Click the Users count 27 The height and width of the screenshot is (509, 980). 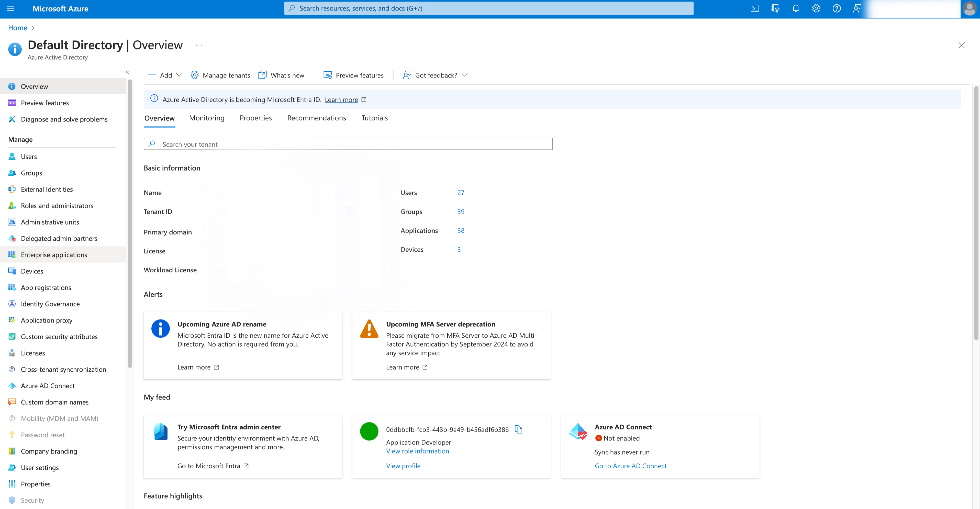[461, 193]
